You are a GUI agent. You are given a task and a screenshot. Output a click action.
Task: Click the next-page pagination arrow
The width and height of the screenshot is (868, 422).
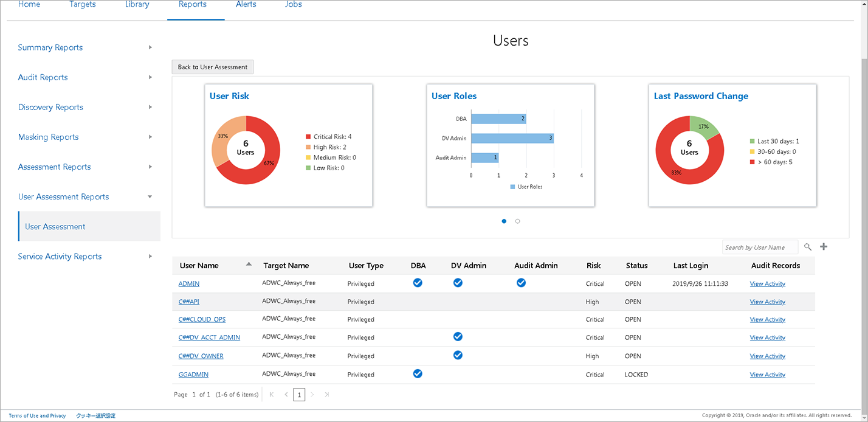(312, 395)
